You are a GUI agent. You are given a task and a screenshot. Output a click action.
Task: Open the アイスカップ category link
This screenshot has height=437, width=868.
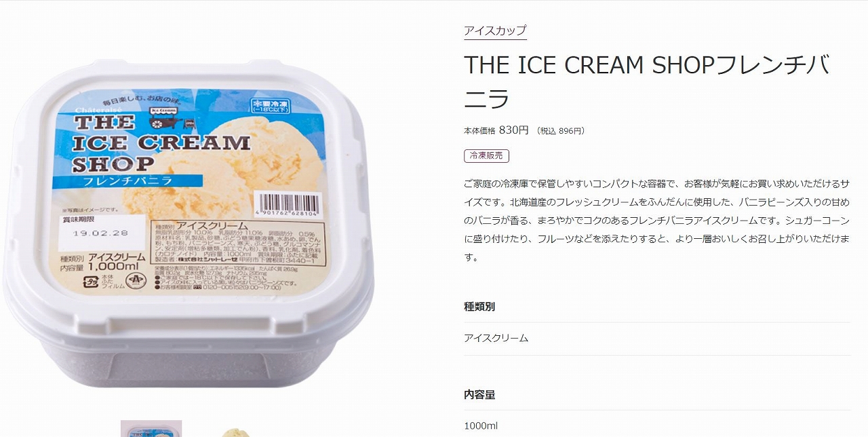(x=495, y=31)
